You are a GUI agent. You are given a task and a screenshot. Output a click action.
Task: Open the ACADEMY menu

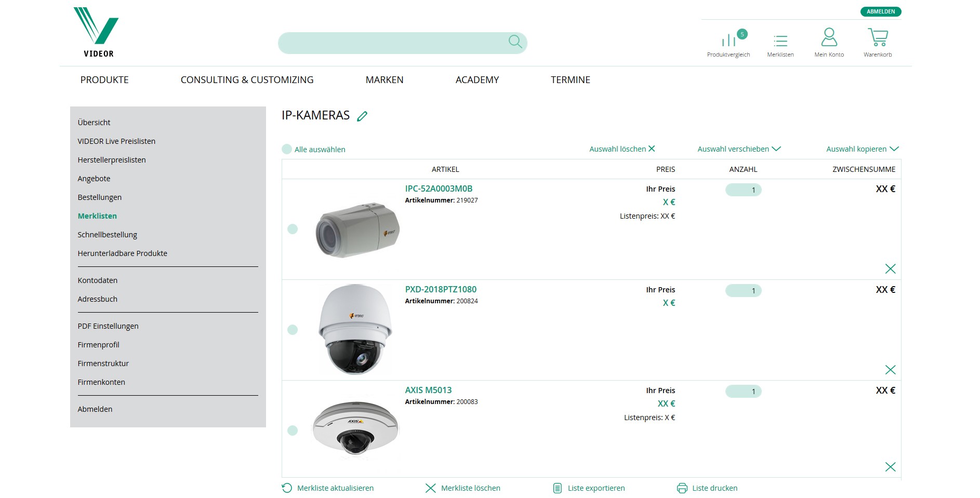coord(477,80)
